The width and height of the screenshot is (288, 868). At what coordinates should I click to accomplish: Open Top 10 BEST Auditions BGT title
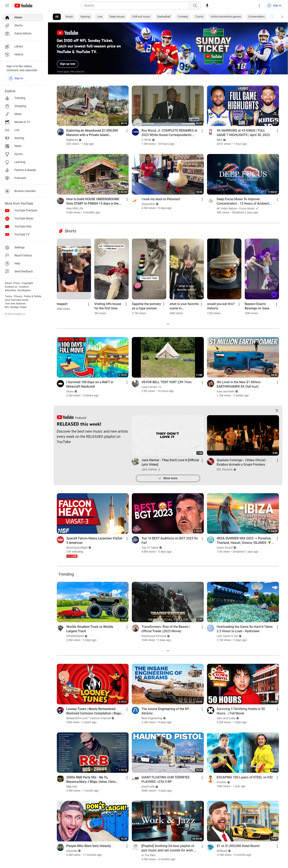pos(170,540)
